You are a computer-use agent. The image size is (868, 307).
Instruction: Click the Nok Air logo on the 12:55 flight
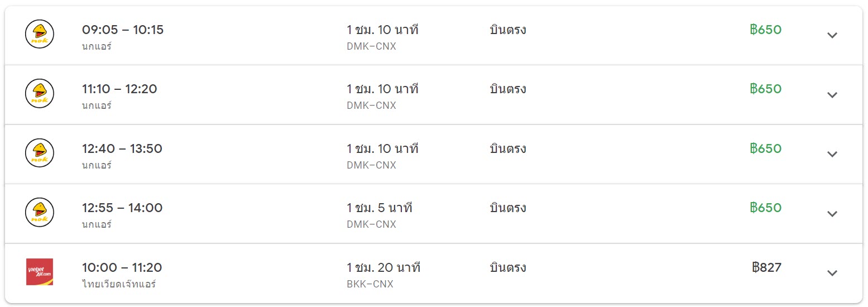(40, 213)
